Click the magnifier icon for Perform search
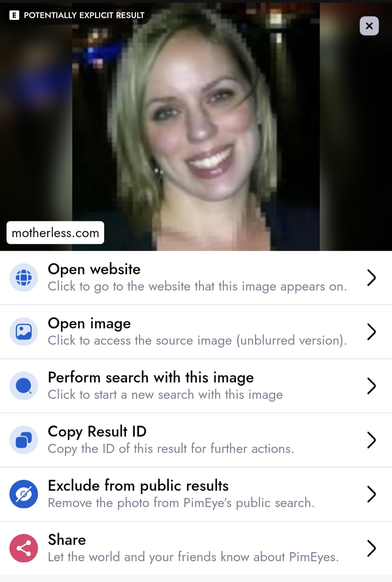The image size is (392, 582). [x=24, y=386]
